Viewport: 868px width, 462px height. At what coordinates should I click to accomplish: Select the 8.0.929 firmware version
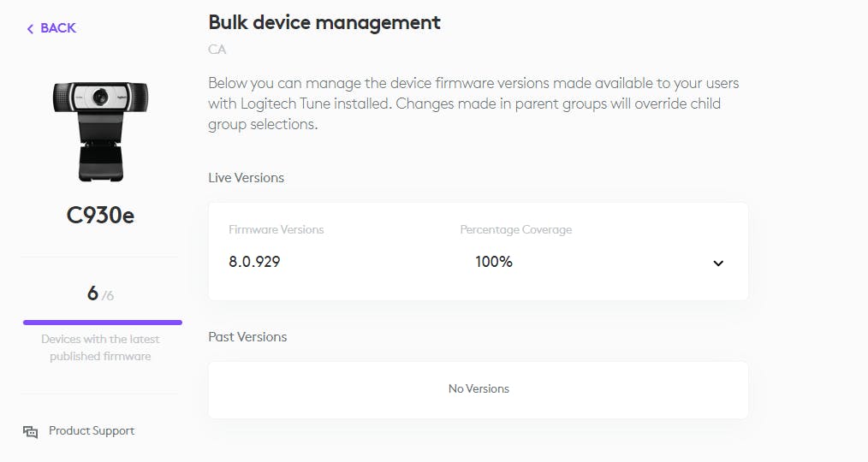tap(254, 262)
